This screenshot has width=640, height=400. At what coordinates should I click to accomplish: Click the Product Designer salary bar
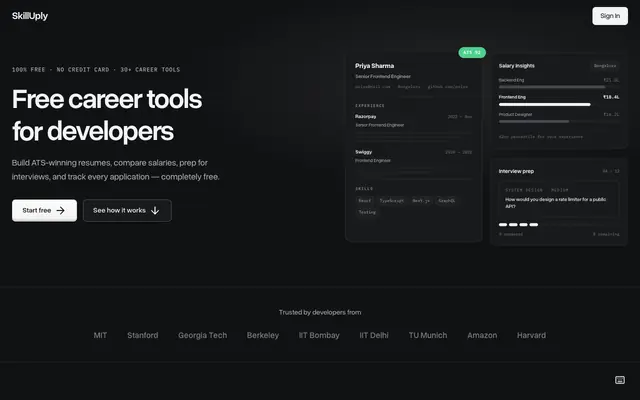tap(534, 122)
